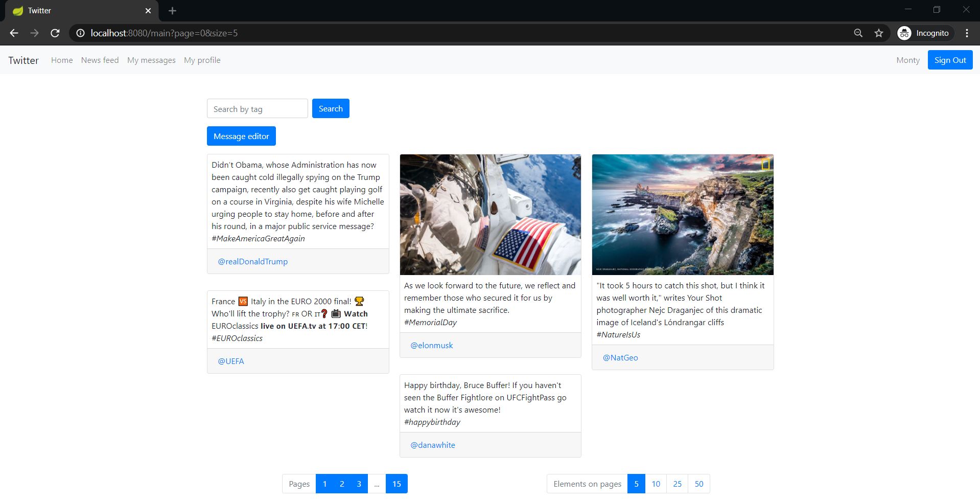Click the Sign Out button
Screen dimensions: 980x500
(949, 60)
